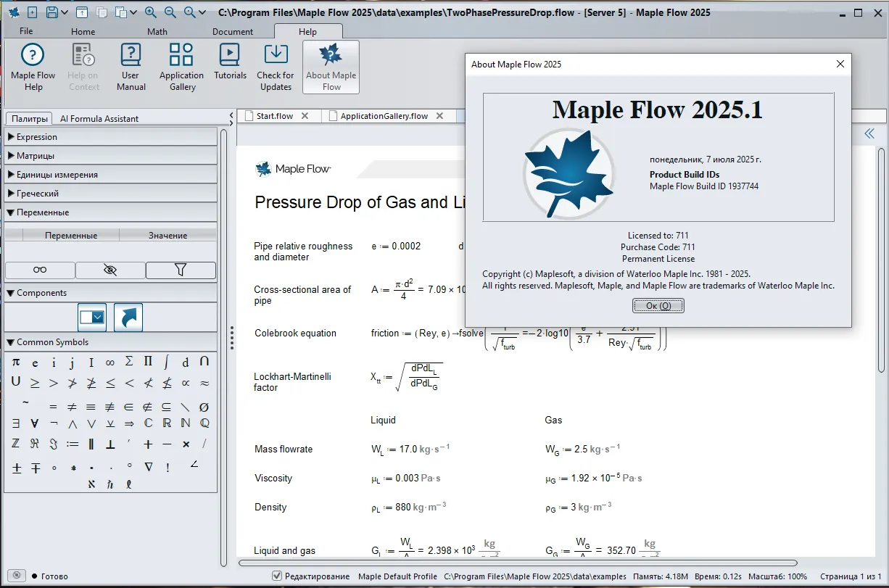Switch to the Home ribbon tab
Image resolution: width=889 pixels, height=588 pixels.
point(83,31)
